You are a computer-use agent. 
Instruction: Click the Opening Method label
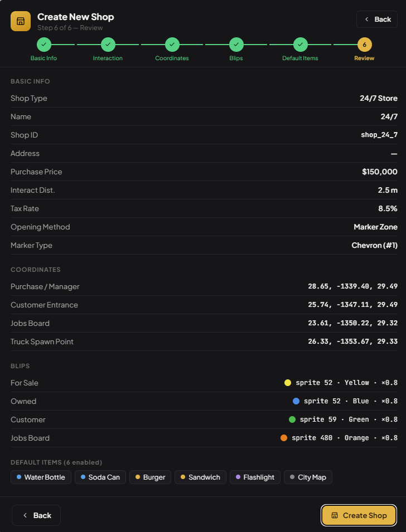(x=40, y=227)
